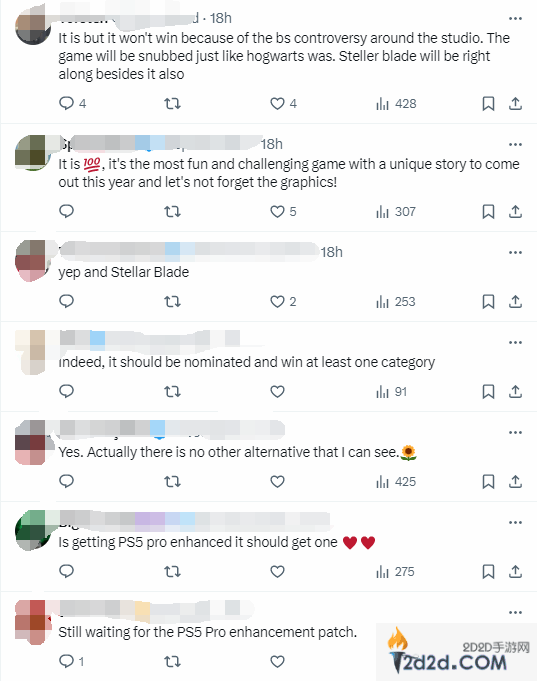Open avatar of the first commenter
Viewport: 537px width, 681px height.
pos(33,26)
